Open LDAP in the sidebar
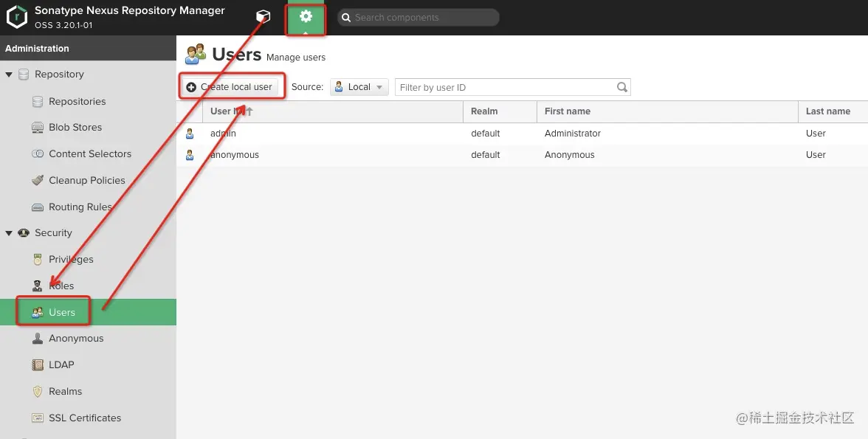This screenshot has height=439, width=868. [61, 364]
